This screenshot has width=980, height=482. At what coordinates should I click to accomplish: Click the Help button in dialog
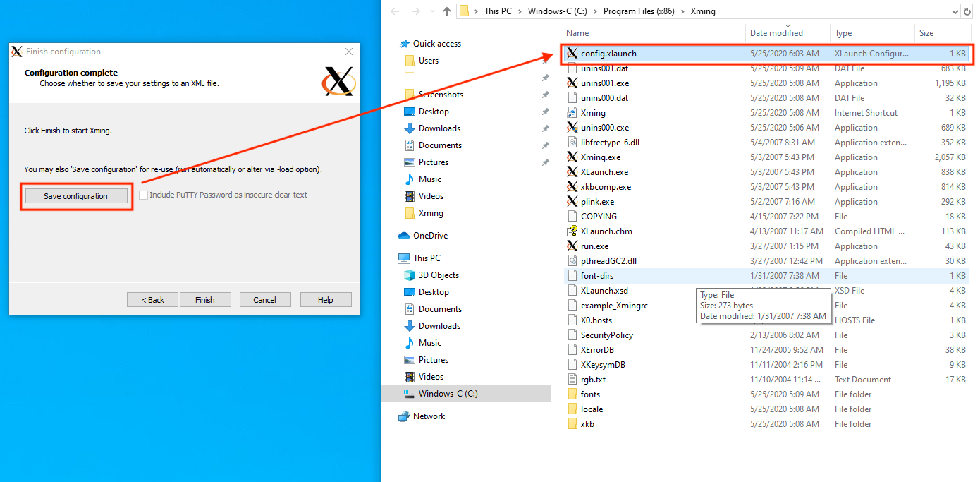click(x=325, y=300)
